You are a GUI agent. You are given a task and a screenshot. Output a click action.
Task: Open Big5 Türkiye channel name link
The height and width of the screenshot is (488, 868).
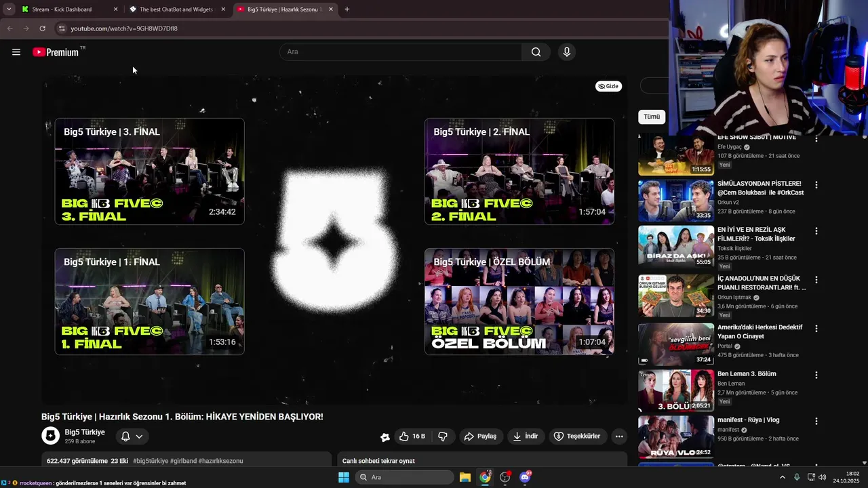click(x=85, y=432)
